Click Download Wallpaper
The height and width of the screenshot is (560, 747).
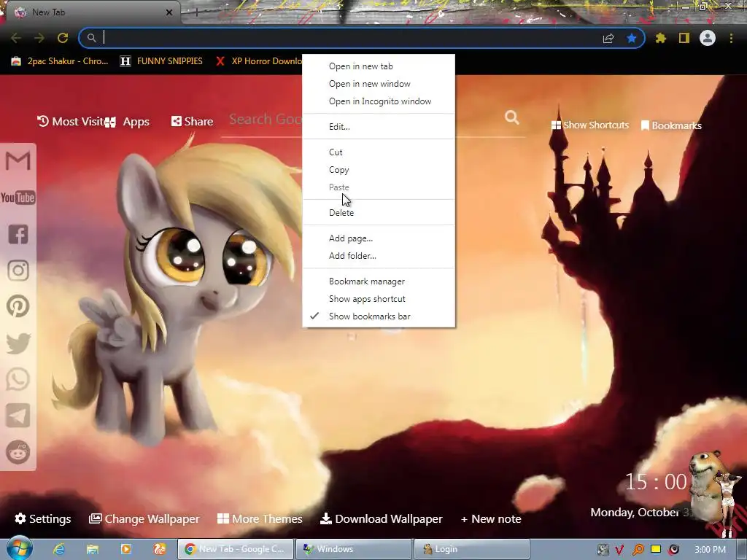tap(381, 518)
